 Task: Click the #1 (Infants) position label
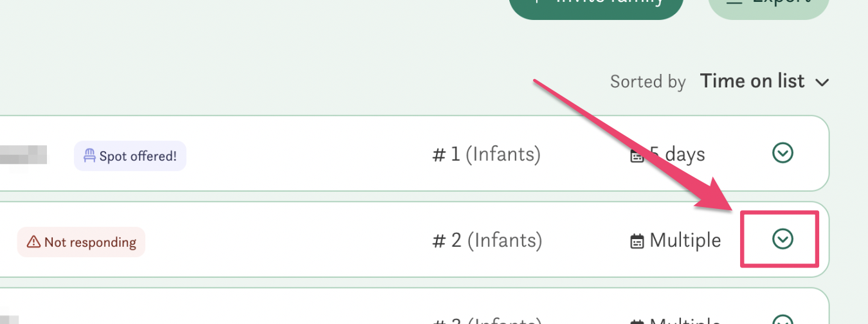point(486,154)
